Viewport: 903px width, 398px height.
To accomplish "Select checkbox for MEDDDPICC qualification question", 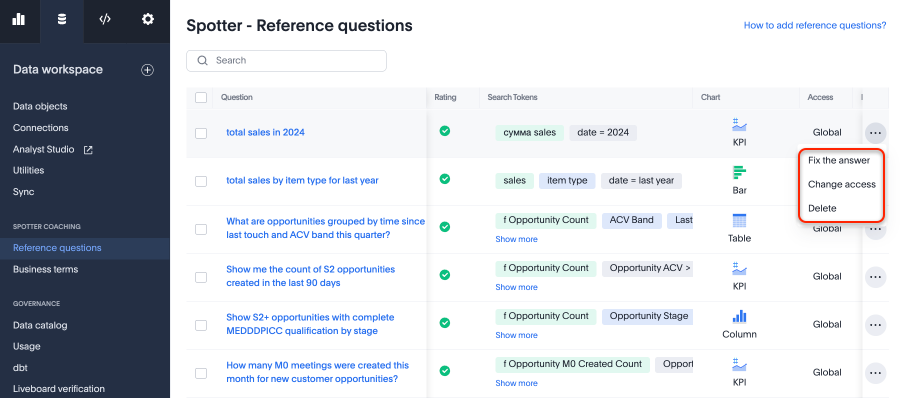I will tap(201, 325).
